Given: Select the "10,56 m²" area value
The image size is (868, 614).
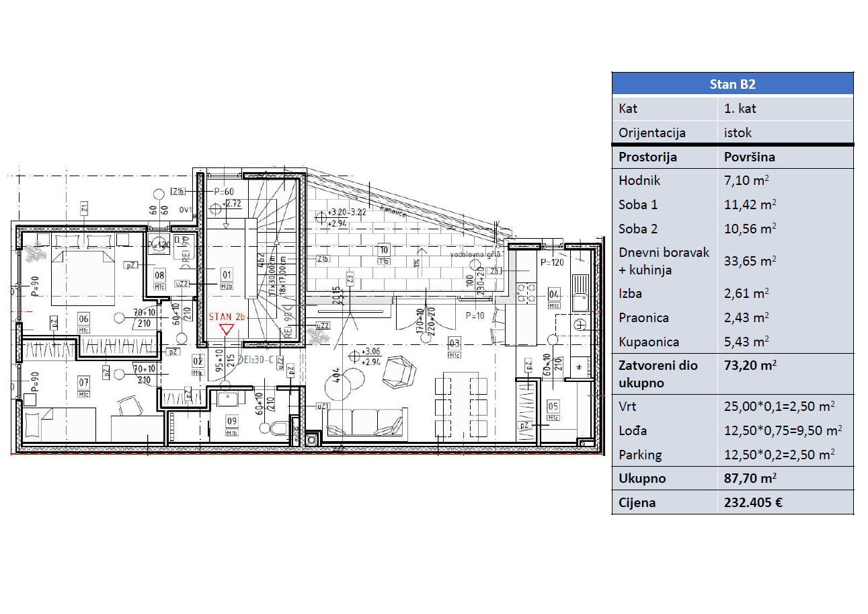Looking at the screenshot, I should [750, 229].
